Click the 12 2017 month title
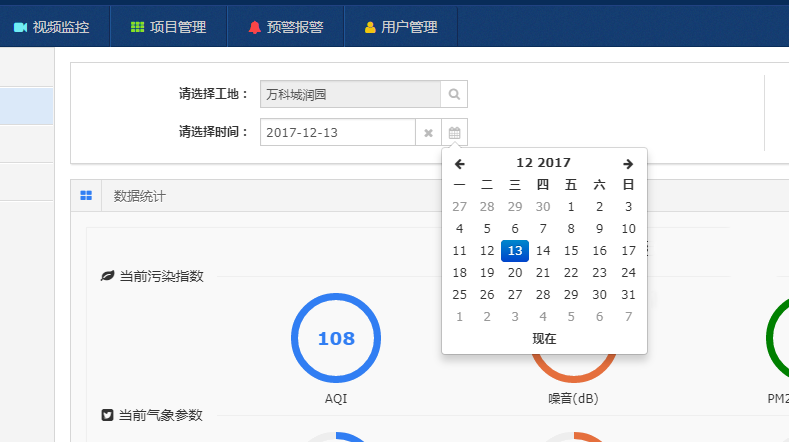 543,163
